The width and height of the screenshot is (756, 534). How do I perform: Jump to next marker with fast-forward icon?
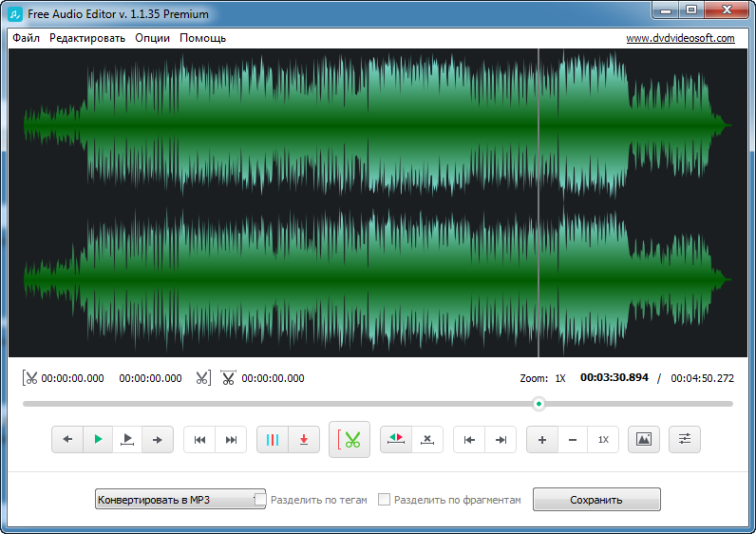(x=231, y=439)
